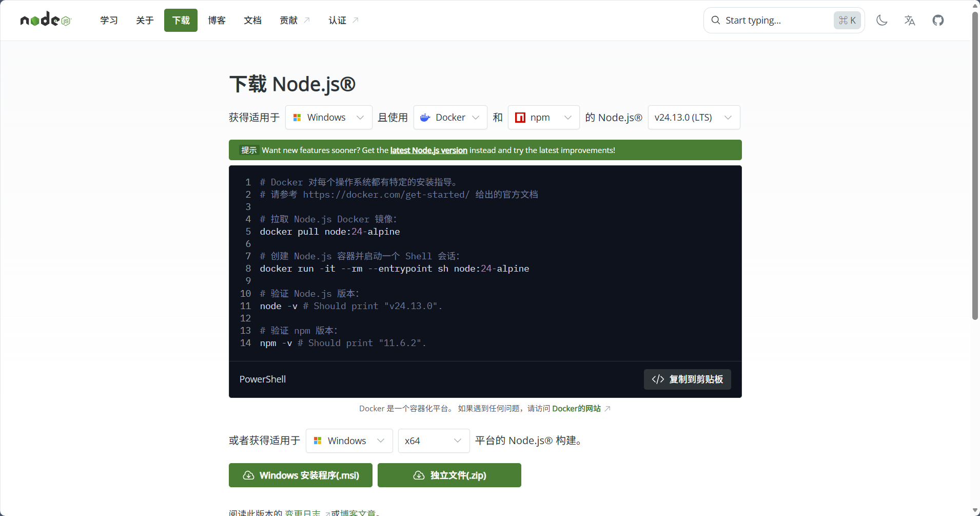The image size is (980, 516).
Task: Click the node -v command line
Action: (x=351, y=306)
